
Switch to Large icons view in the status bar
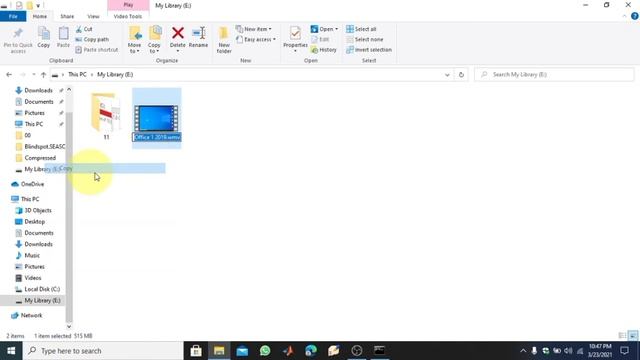[x=633, y=336]
